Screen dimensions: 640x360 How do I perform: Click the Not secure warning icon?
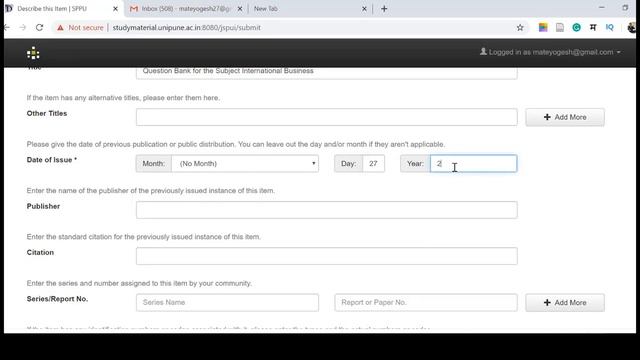60,27
